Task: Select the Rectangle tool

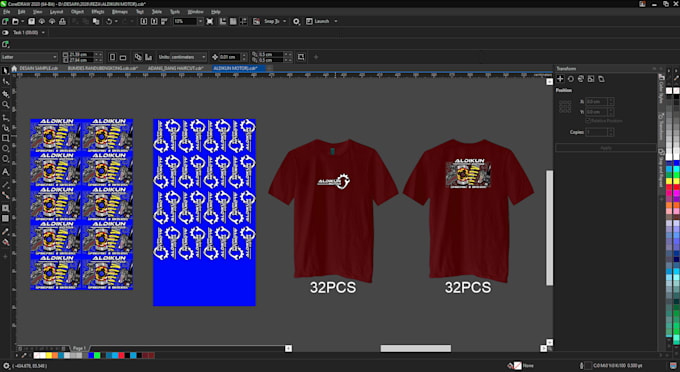Action: [x=5, y=138]
